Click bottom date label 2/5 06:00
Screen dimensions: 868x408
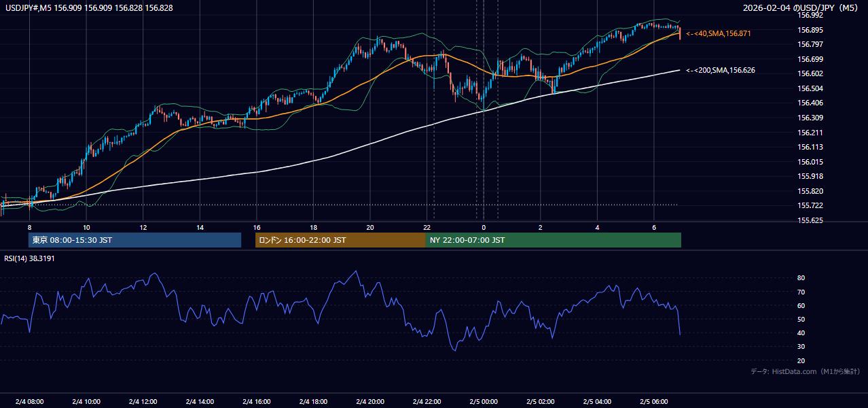(x=653, y=401)
